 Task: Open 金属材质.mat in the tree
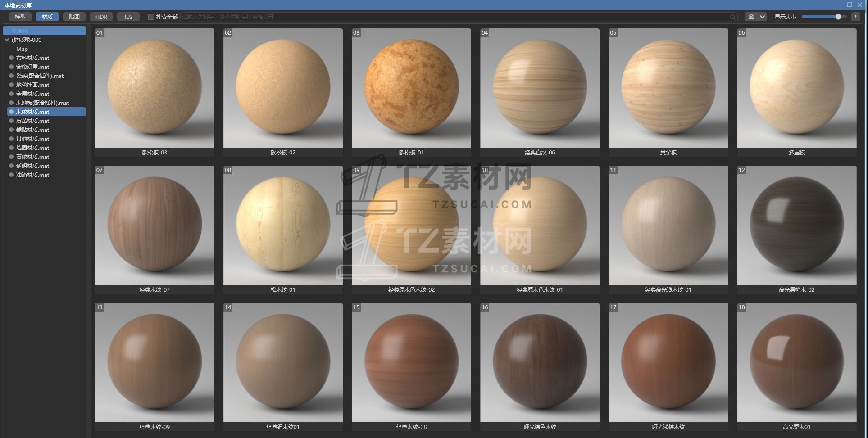coord(32,94)
